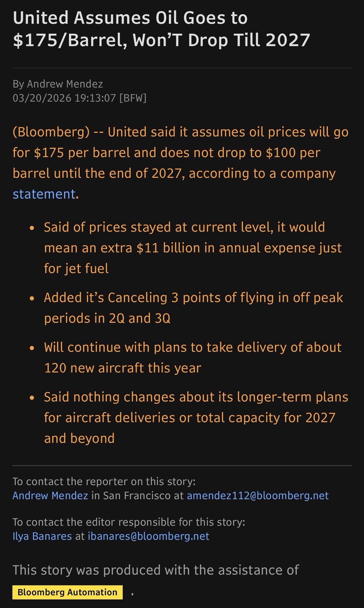Click 'To contact the reporter on this story' text

pos(104,482)
